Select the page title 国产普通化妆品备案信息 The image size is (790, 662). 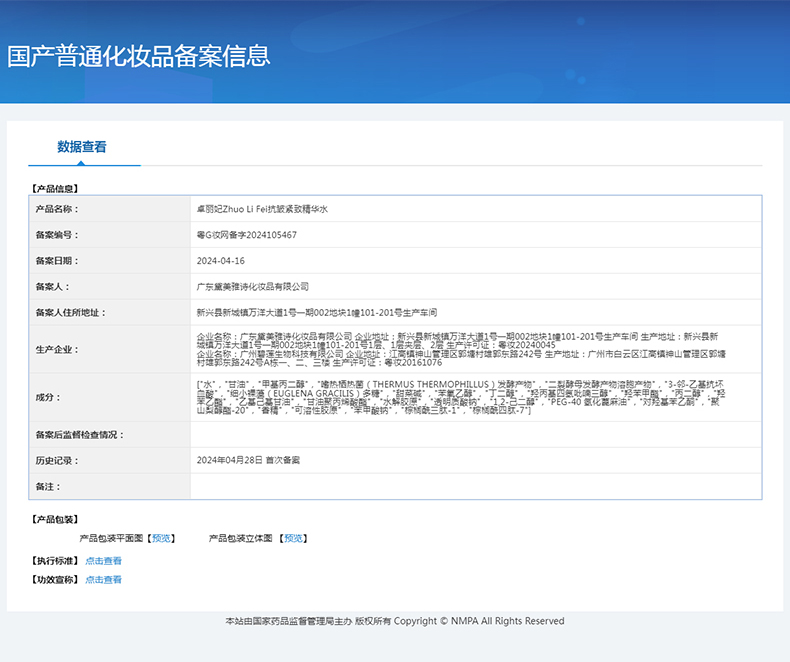pos(139,55)
